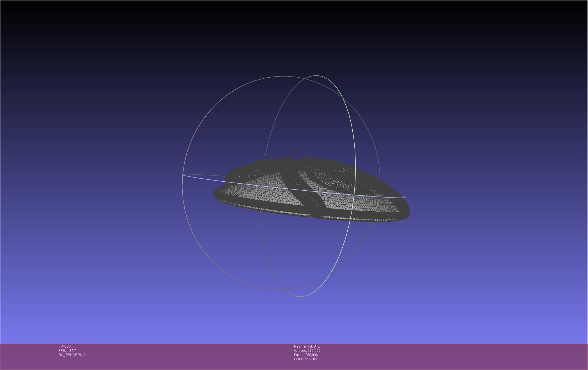Click the Faces: 758,936 count
The height and width of the screenshot is (370, 588).
[x=306, y=355]
